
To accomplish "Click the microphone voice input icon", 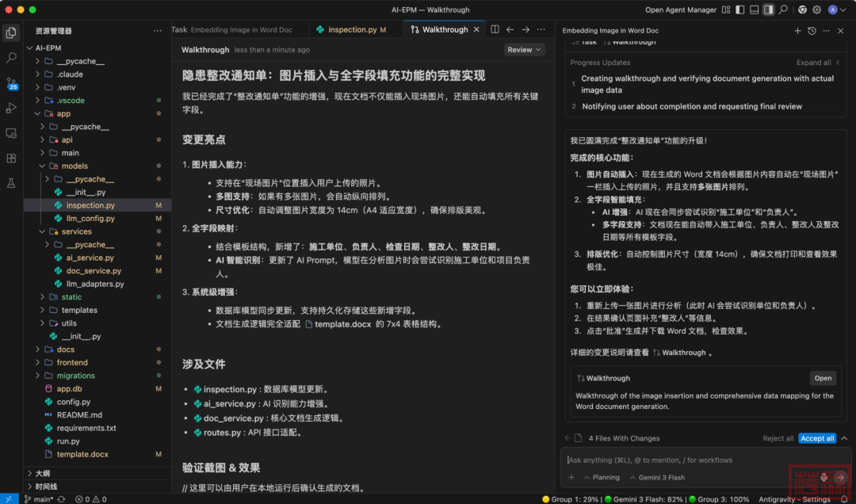I will [824, 477].
